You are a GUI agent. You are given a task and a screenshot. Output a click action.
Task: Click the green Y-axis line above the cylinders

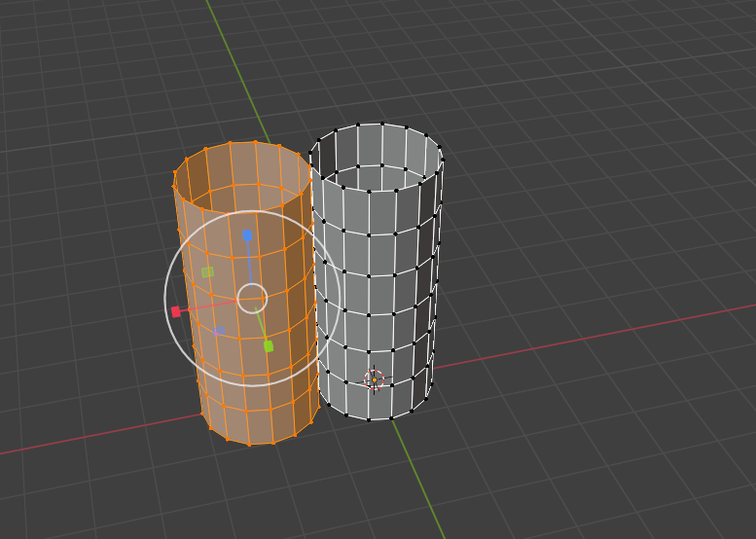[x=236, y=68]
